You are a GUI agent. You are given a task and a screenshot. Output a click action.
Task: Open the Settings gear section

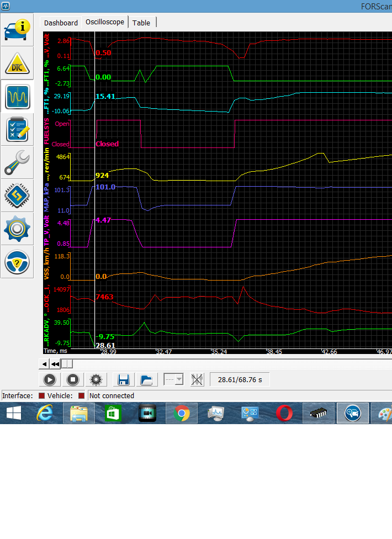click(18, 229)
